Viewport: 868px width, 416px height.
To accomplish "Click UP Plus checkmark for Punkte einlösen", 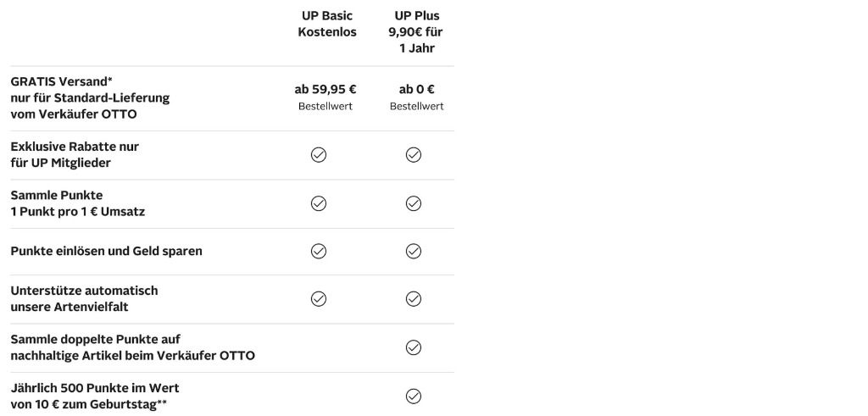I will [x=414, y=251].
